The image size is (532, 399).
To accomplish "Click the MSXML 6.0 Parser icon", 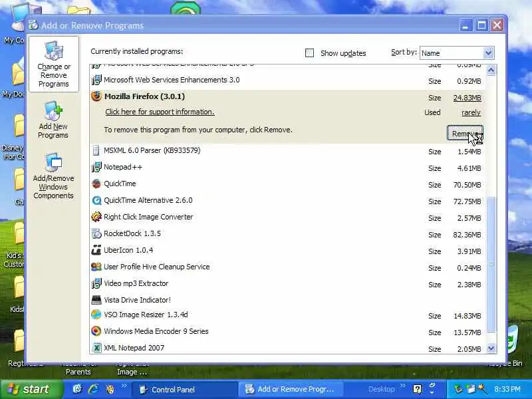I will [x=96, y=150].
